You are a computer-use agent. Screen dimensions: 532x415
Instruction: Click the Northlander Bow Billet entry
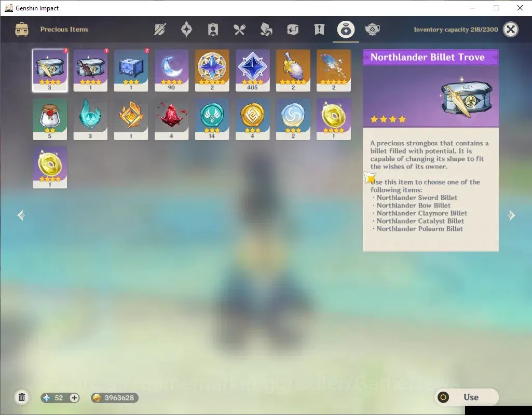[413, 205]
